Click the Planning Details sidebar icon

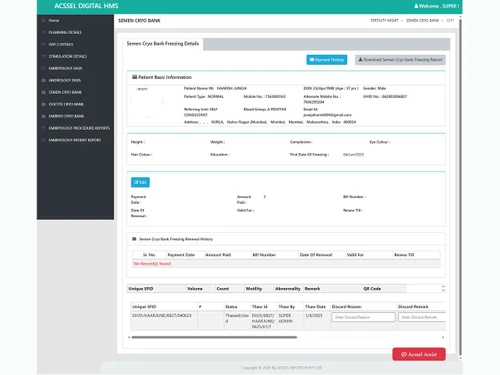[x=43, y=32]
